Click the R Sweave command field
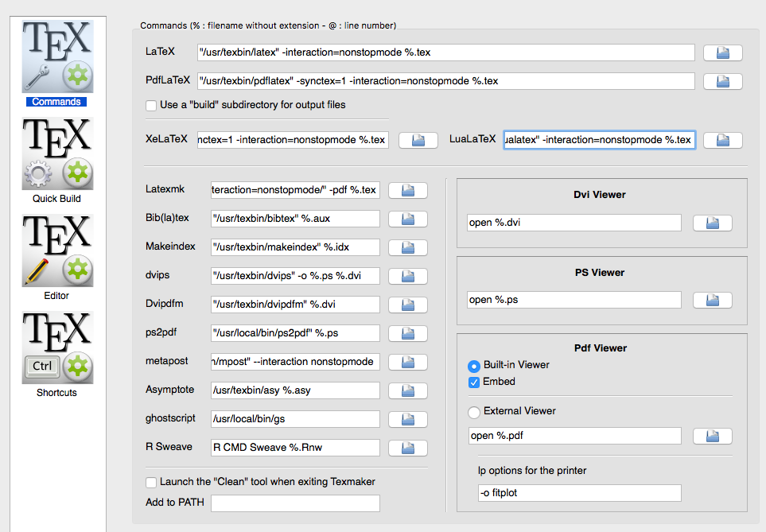766x532 pixels. [x=296, y=447]
